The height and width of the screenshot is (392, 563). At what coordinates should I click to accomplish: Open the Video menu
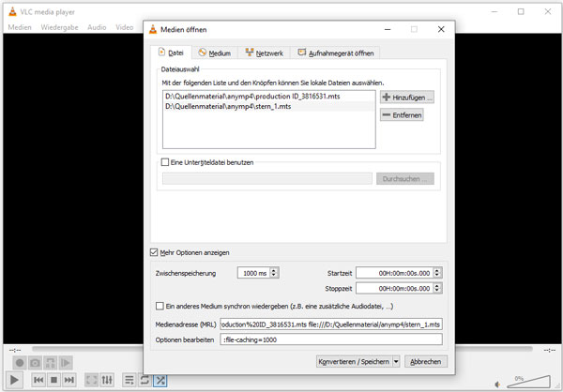(x=124, y=27)
